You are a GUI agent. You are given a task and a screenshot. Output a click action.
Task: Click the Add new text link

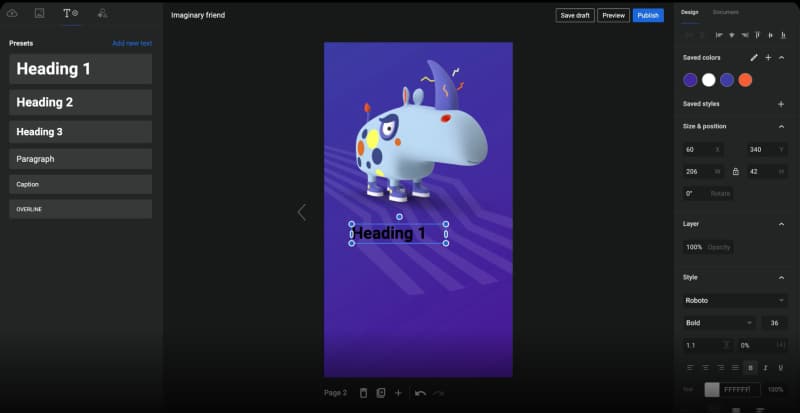click(132, 43)
